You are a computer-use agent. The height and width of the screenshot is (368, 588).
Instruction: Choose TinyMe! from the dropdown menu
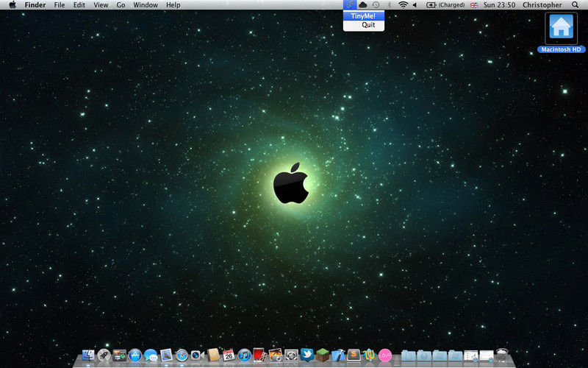[363, 15]
